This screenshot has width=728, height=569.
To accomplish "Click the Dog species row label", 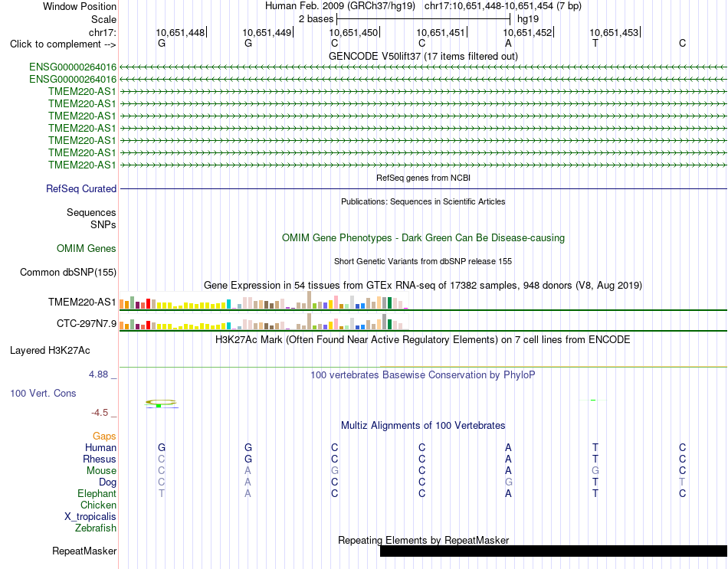I will (x=107, y=482).
